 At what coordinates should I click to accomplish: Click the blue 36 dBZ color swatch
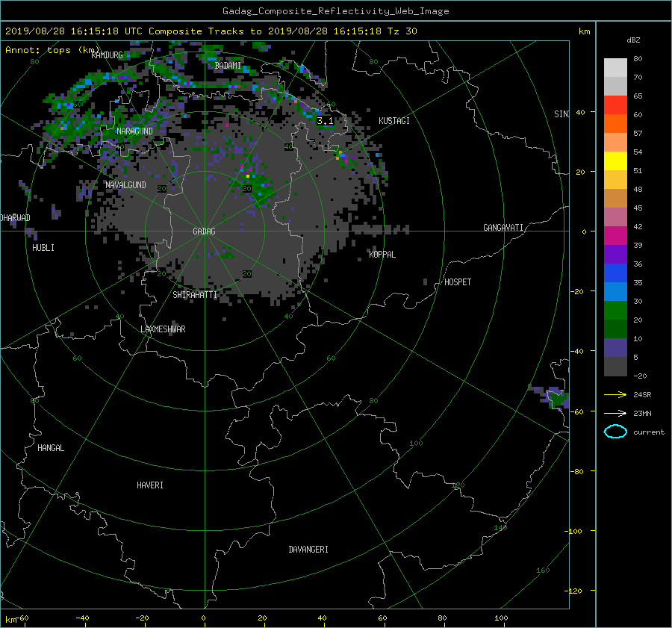pyautogui.click(x=615, y=273)
